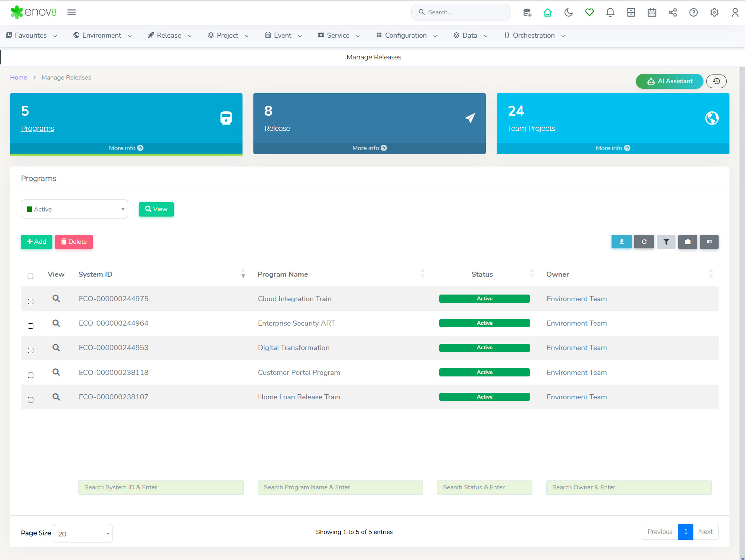Image resolution: width=745 pixels, height=560 pixels.
Task: Open the Page Size dropdown
Action: point(83,534)
